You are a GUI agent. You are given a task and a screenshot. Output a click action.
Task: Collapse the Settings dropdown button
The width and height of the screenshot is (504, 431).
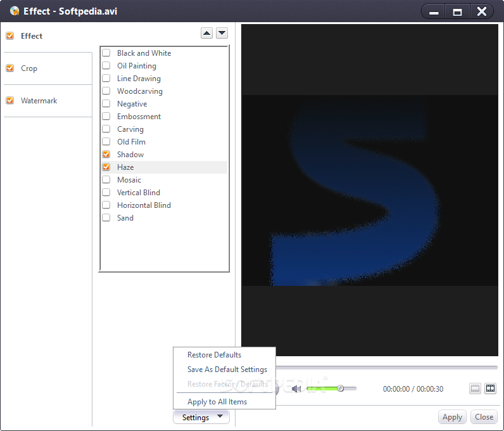(201, 417)
